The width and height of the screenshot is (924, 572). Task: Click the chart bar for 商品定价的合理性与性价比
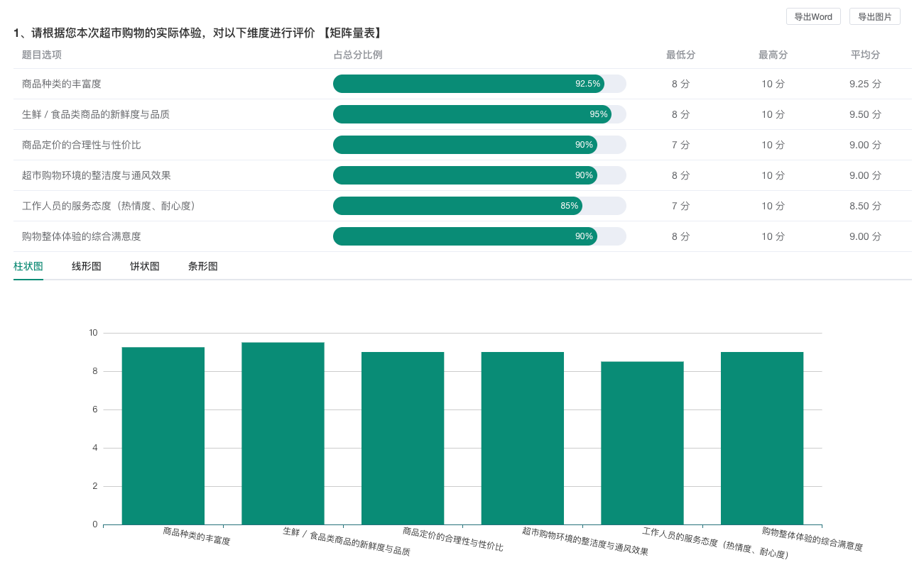click(403, 439)
